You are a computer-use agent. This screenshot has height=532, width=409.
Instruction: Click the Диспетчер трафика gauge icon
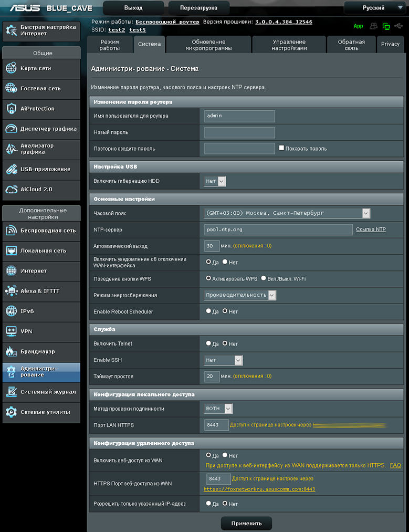11,129
